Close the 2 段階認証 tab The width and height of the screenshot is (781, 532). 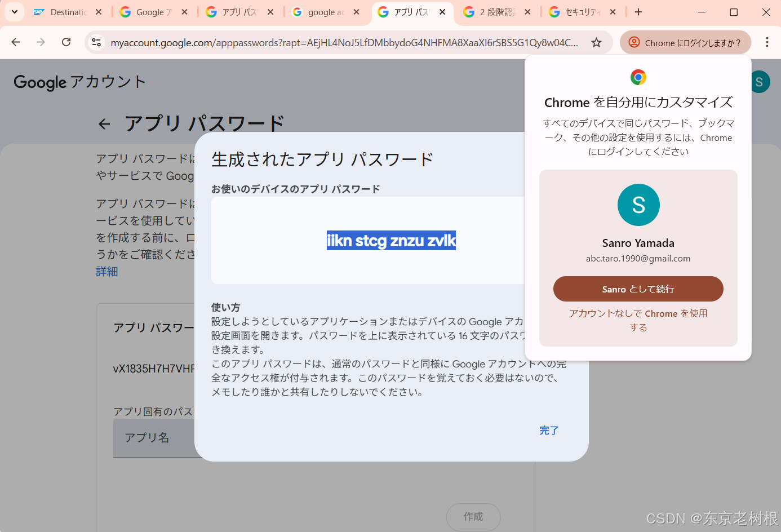point(527,12)
